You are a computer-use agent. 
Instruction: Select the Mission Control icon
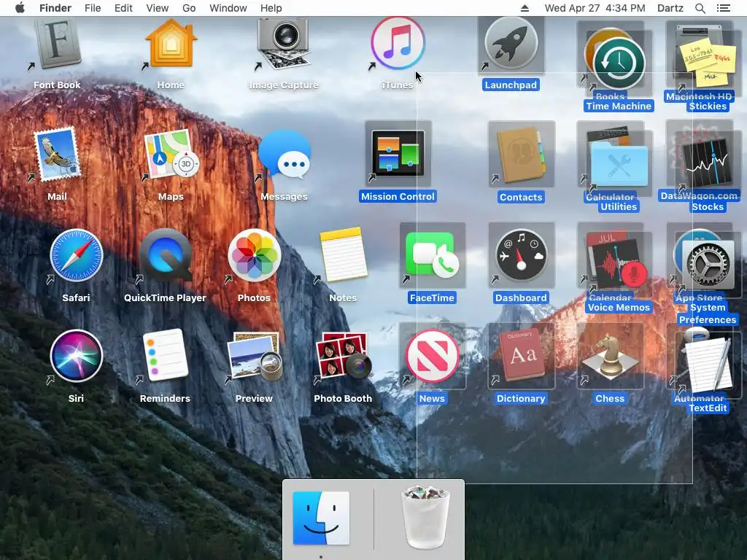[398, 155]
